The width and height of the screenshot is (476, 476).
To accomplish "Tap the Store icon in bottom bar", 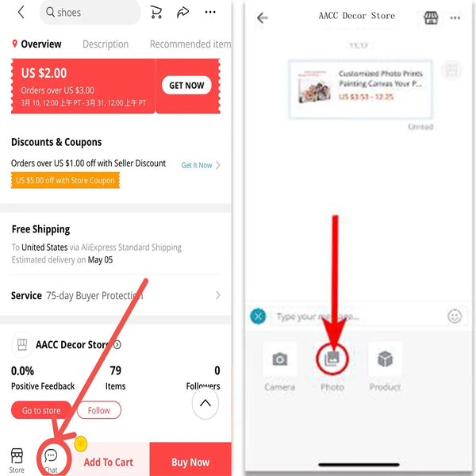I will 17,460.
